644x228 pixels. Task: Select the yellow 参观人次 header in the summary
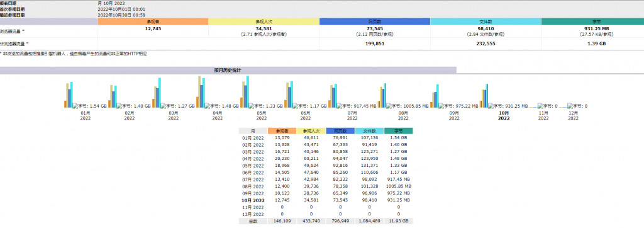click(264, 21)
